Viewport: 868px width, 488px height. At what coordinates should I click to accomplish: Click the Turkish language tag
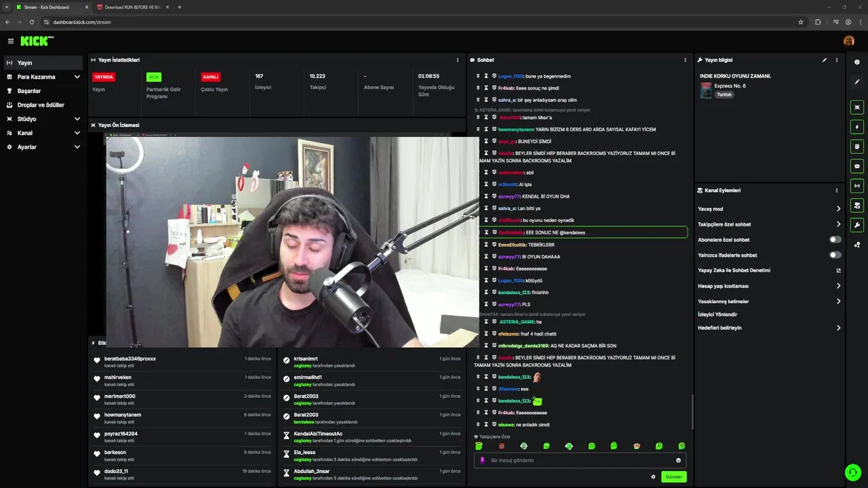tap(724, 95)
